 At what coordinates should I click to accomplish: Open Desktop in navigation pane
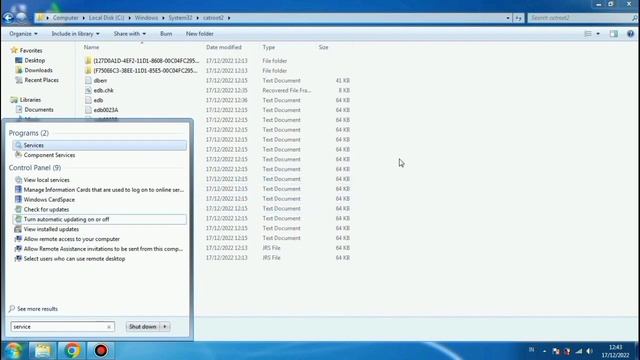click(35, 60)
